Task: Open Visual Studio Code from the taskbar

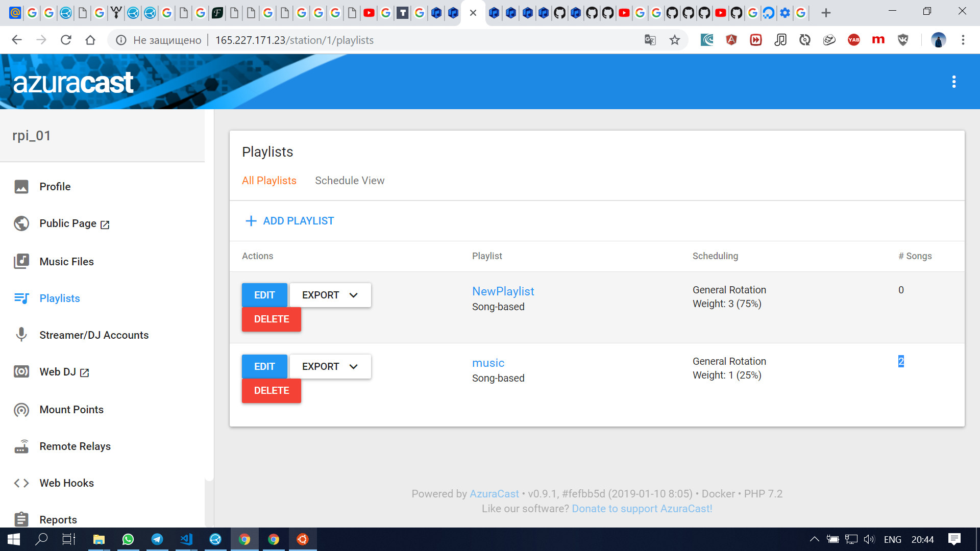Action: click(186, 539)
